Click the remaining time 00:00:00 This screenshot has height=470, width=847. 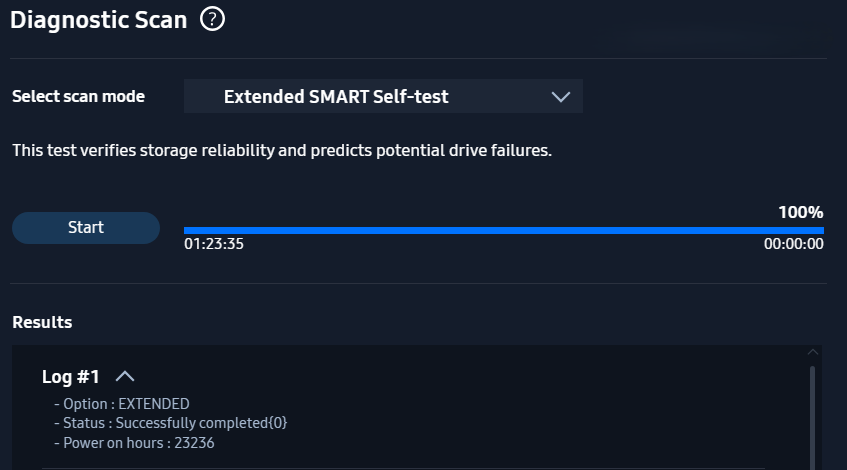[794, 244]
